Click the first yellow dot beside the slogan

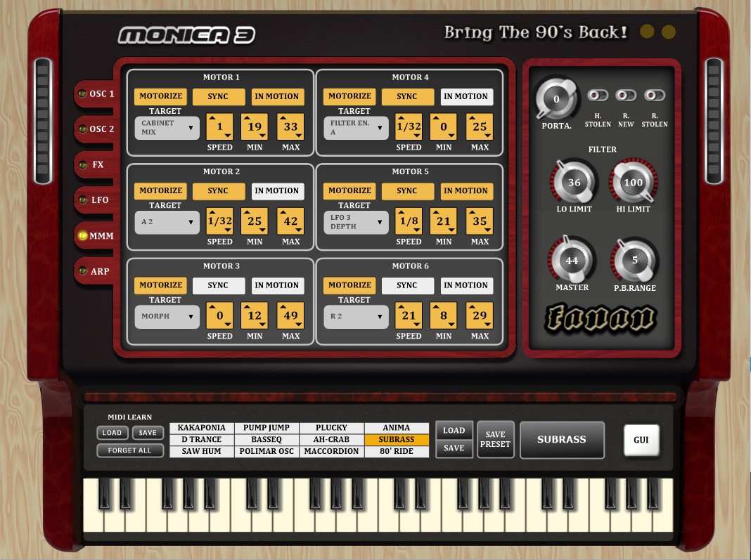[648, 32]
